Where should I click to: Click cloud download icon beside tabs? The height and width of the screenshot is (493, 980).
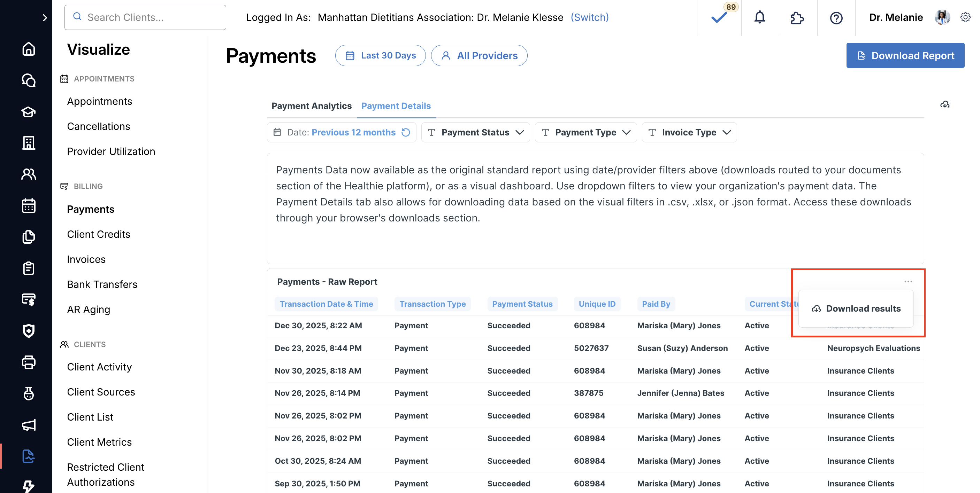coord(944,104)
